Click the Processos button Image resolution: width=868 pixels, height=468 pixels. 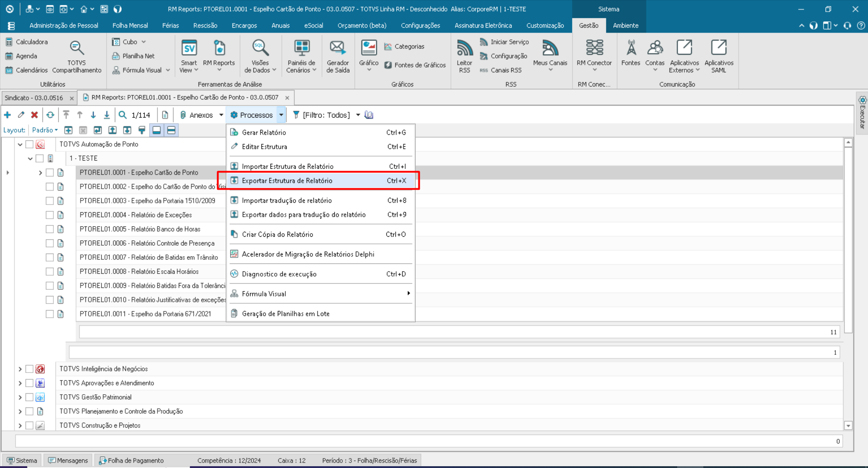[x=251, y=115]
